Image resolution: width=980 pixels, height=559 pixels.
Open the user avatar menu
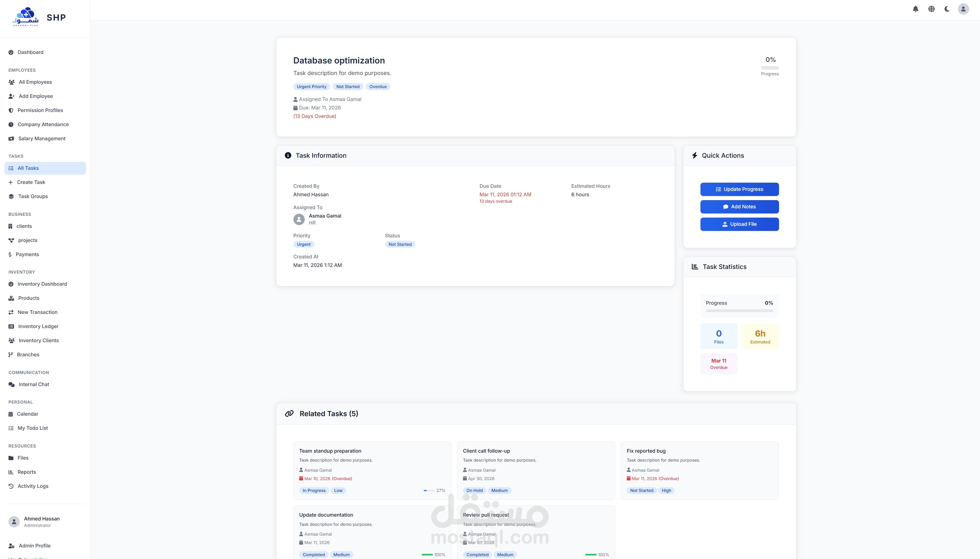click(963, 9)
